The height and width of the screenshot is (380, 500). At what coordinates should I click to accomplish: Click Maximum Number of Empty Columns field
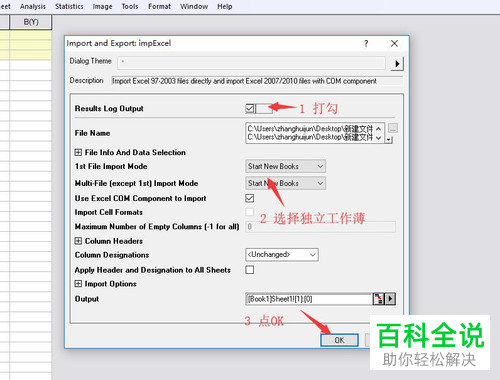(x=320, y=227)
